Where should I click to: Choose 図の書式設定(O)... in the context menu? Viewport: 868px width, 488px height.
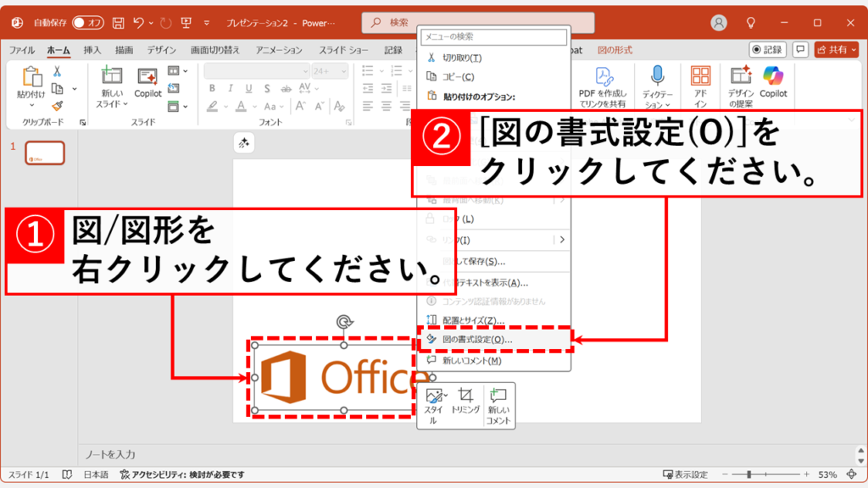495,340
